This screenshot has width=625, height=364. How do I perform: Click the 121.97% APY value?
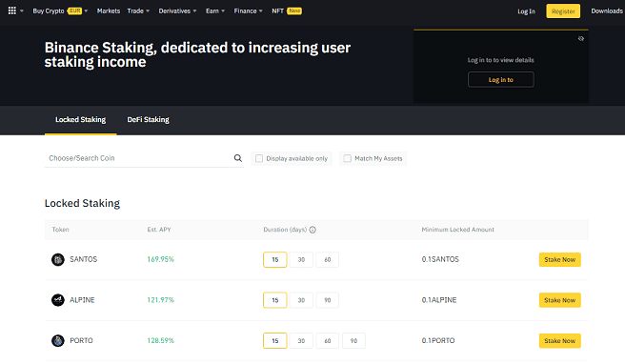tap(161, 300)
